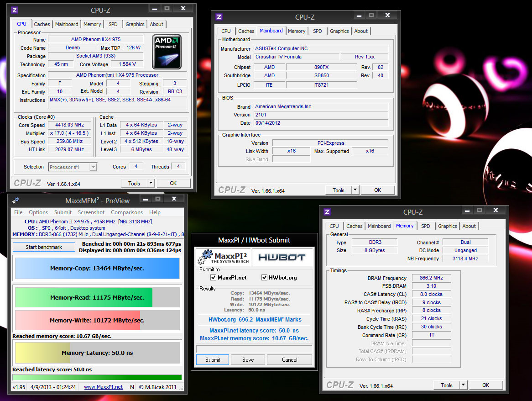Open Tools dropdown arrow in CPU window

[x=151, y=183]
